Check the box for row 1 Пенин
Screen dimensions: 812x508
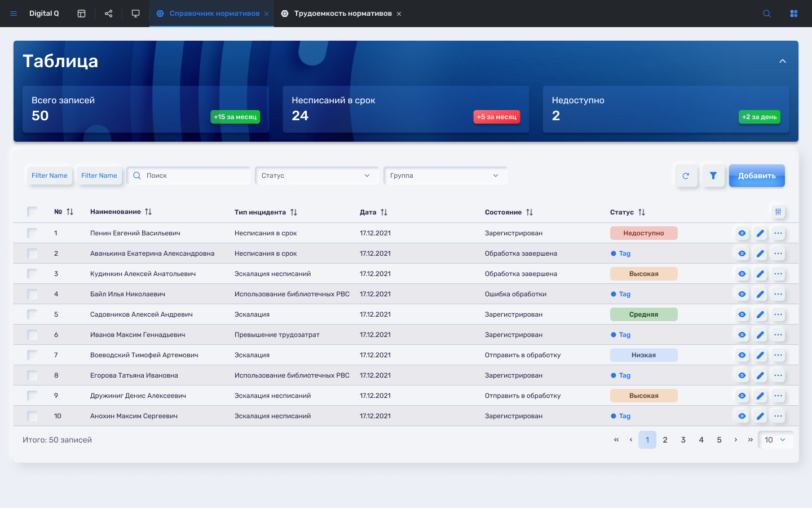[32, 233]
